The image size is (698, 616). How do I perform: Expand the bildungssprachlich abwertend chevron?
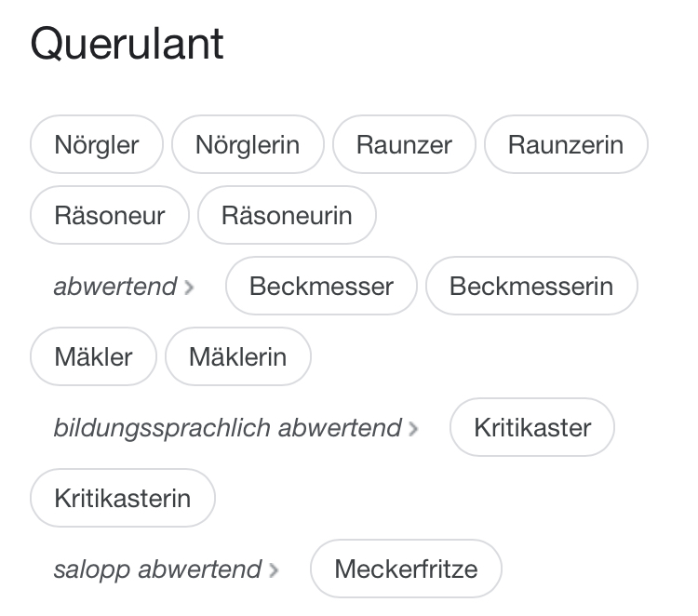click(414, 429)
